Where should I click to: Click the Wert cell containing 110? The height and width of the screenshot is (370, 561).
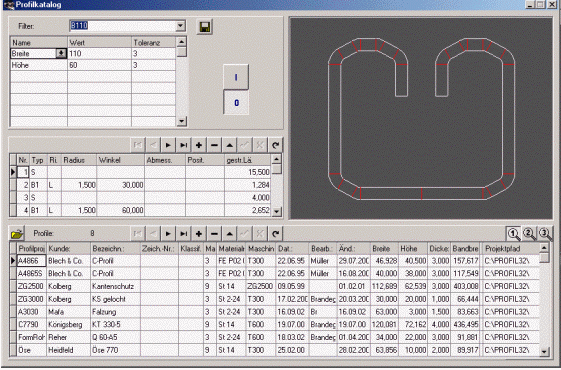(99, 54)
